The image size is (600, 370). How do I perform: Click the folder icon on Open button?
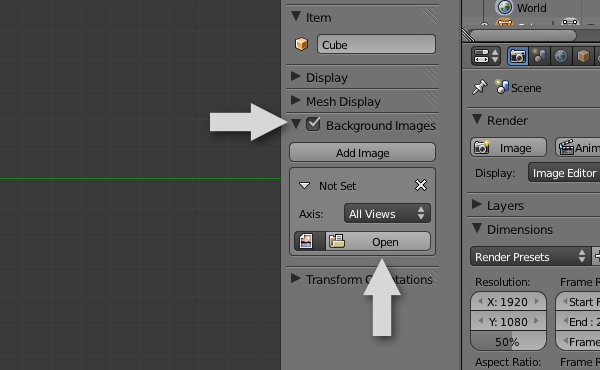pos(337,241)
